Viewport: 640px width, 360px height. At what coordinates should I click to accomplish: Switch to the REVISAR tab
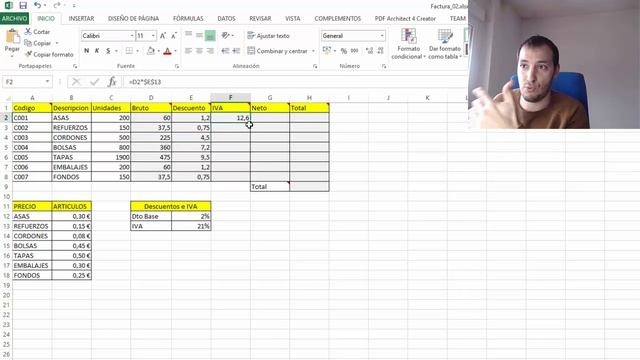[260, 18]
